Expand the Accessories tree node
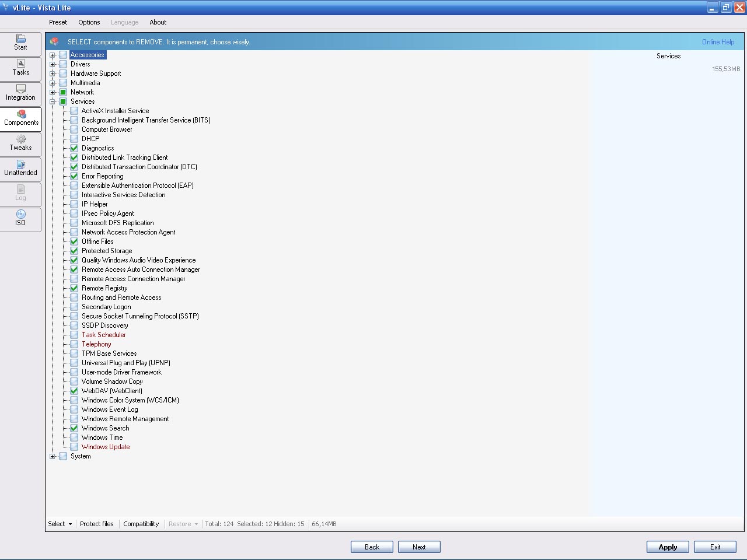The image size is (747, 560). coord(52,55)
